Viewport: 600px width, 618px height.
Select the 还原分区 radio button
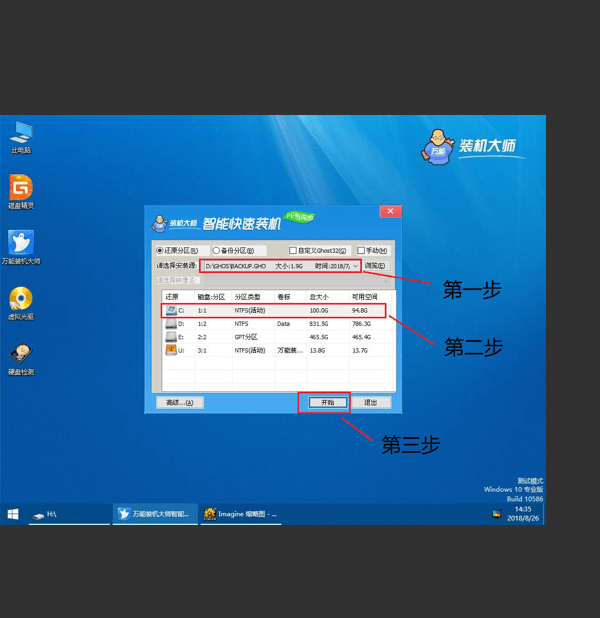(159, 250)
